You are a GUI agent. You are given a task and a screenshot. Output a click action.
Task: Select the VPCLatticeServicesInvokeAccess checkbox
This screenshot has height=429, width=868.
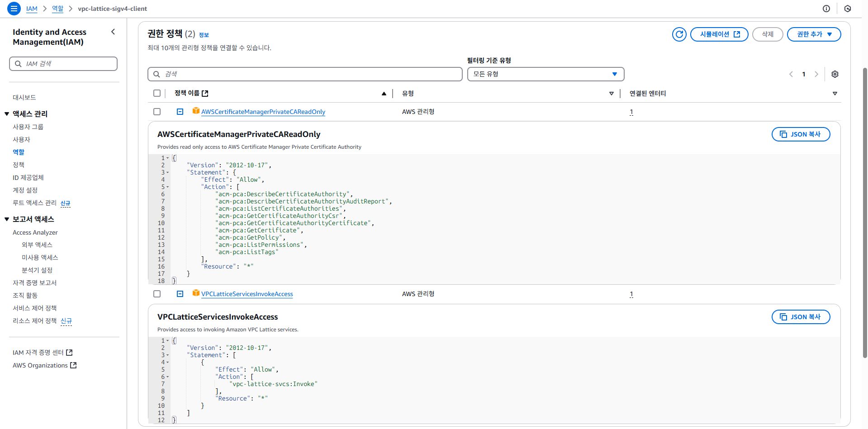pos(157,294)
